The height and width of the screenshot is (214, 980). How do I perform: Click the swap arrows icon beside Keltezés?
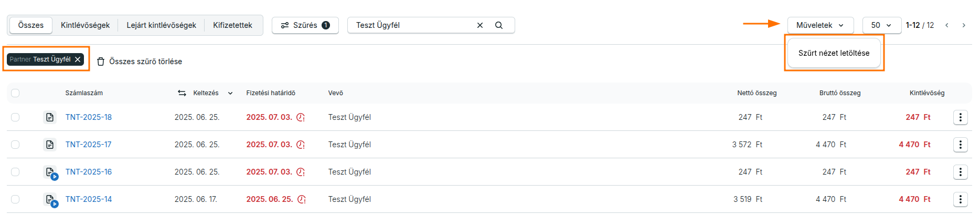point(182,93)
